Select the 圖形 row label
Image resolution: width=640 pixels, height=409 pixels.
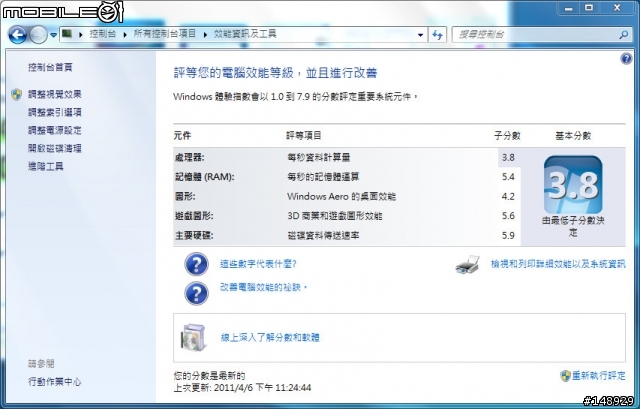[185, 196]
